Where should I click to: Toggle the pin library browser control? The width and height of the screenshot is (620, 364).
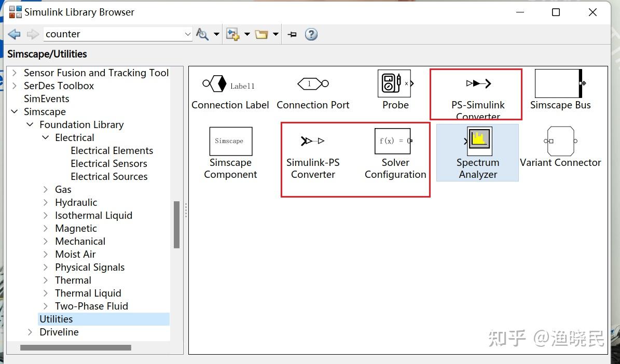point(292,34)
